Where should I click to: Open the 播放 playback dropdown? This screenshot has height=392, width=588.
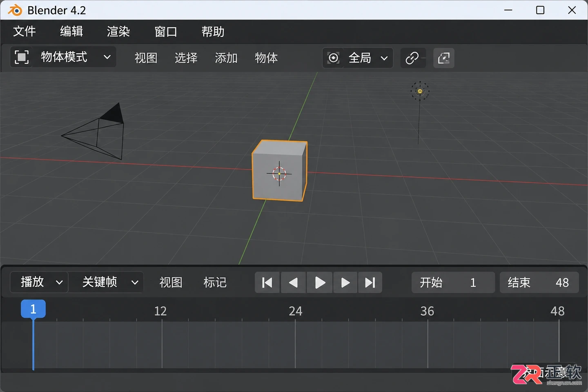click(39, 282)
